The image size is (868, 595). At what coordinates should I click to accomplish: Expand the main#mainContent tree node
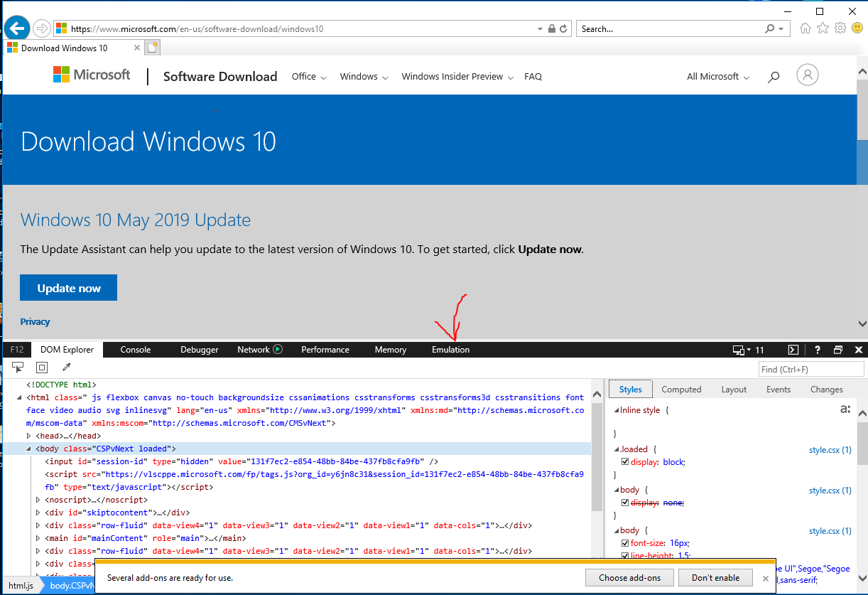(38, 538)
